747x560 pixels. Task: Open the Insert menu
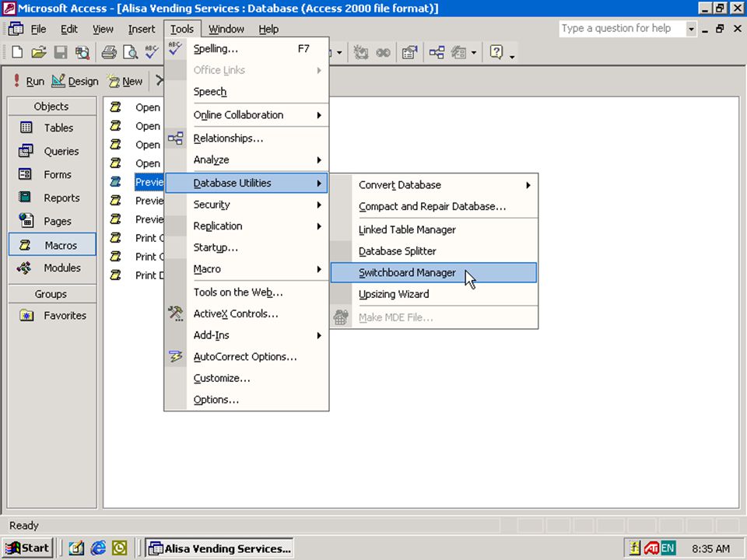(142, 29)
